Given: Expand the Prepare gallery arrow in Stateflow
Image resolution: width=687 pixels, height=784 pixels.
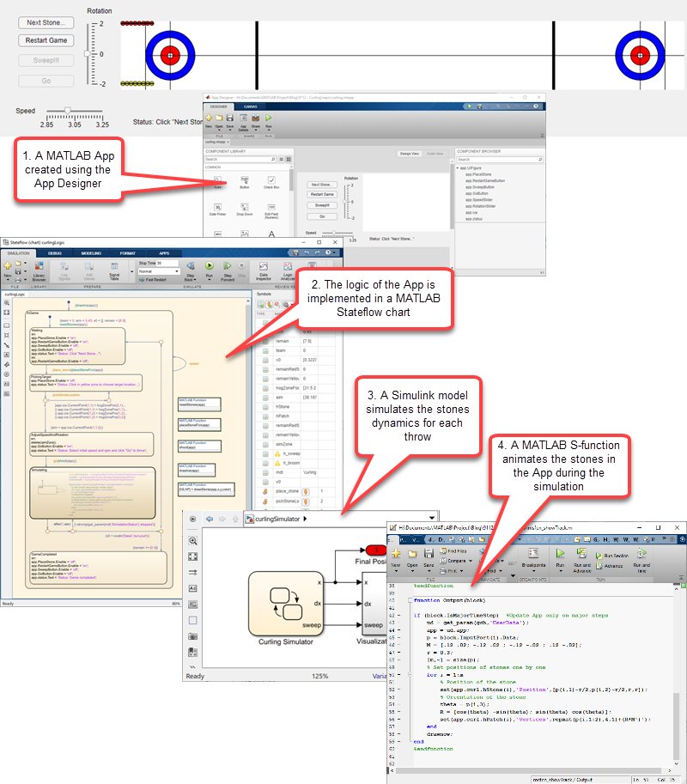Looking at the screenshot, I should coord(132,272).
